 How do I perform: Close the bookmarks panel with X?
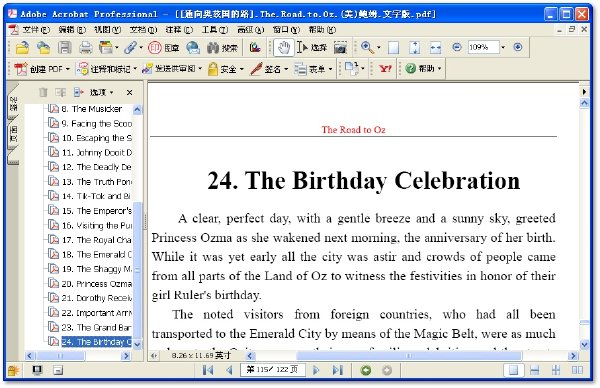129,92
